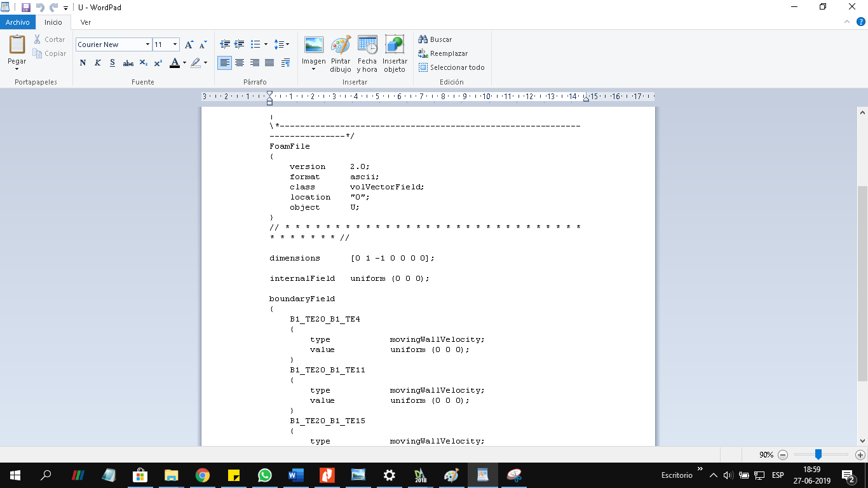Open WordPad help question mark
Screen dimensions: 868x488
[x=861, y=22]
